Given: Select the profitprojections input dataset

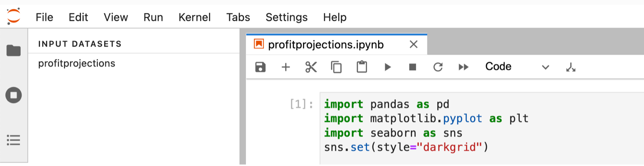Looking at the screenshot, I should tap(77, 63).
